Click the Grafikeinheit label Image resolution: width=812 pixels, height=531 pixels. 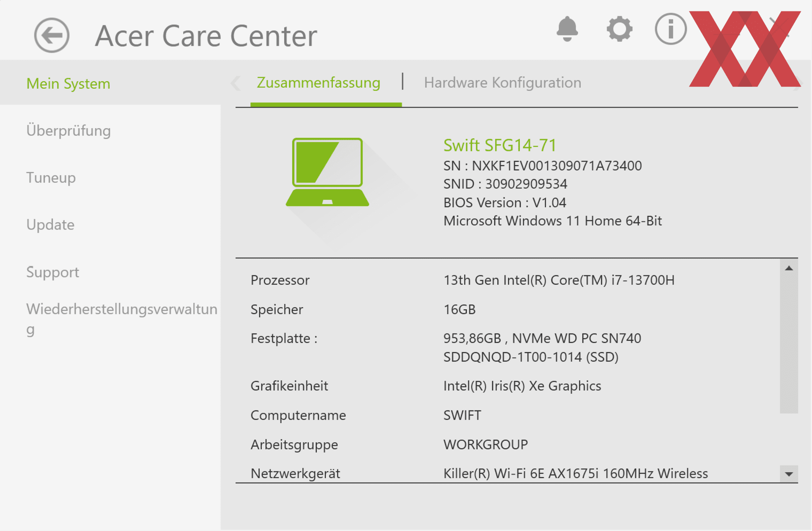289,386
